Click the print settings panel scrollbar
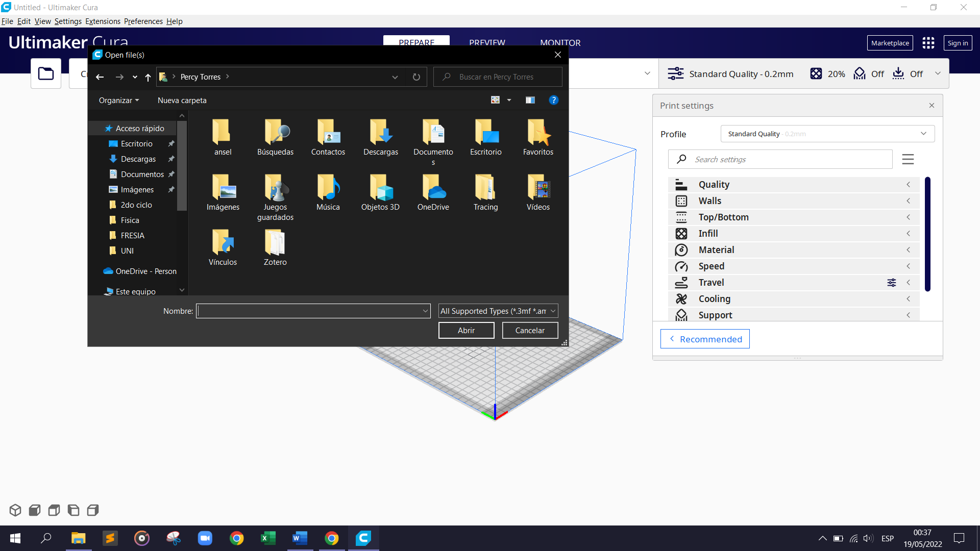Image resolution: width=980 pixels, height=551 pixels. [927, 235]
